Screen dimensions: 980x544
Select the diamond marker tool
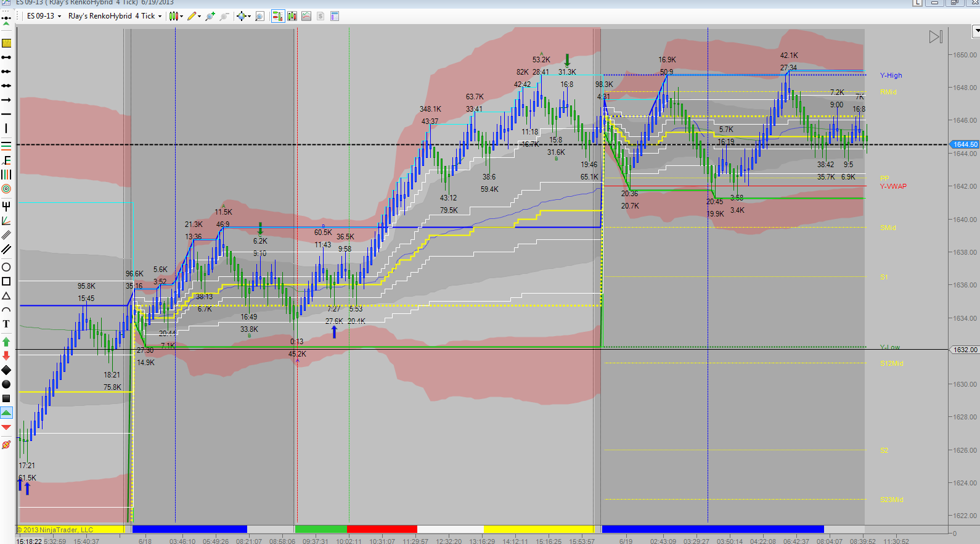click(x=6, y=370)
